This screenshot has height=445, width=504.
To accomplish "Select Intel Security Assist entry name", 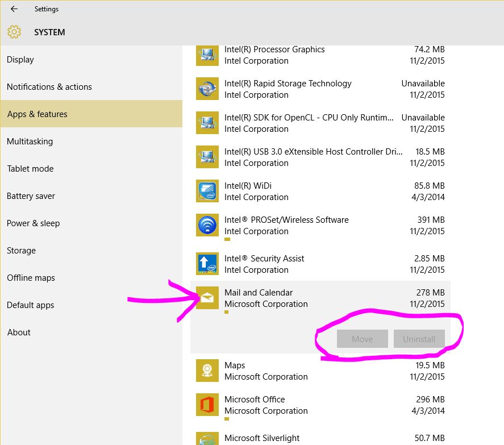I will click(264, 259).
